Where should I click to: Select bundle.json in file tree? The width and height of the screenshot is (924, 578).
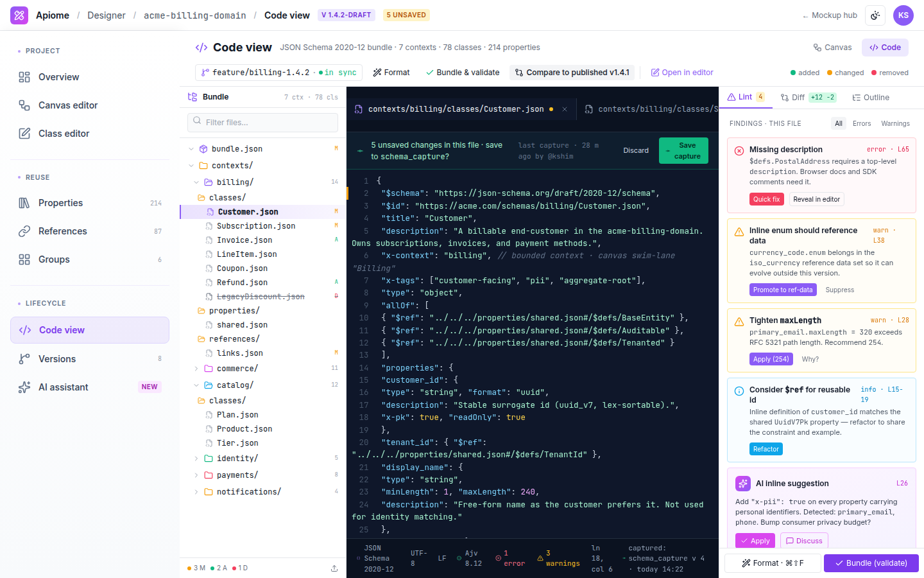[263, 149]
